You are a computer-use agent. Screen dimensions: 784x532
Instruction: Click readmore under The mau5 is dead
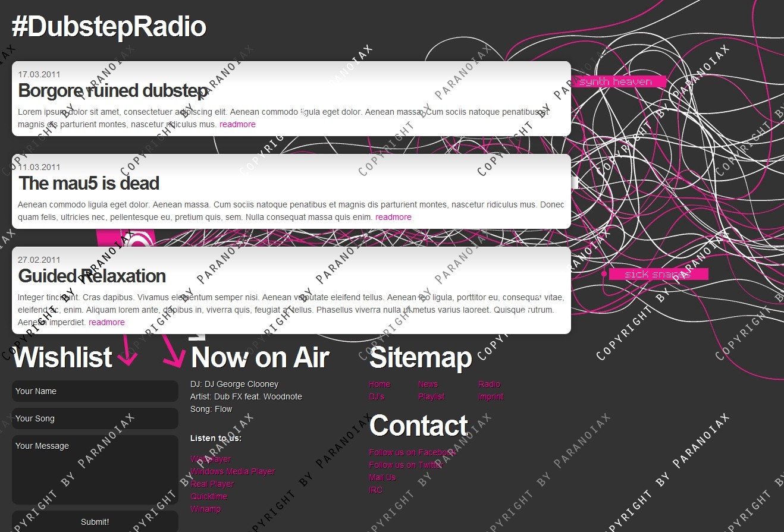point(393,217)
